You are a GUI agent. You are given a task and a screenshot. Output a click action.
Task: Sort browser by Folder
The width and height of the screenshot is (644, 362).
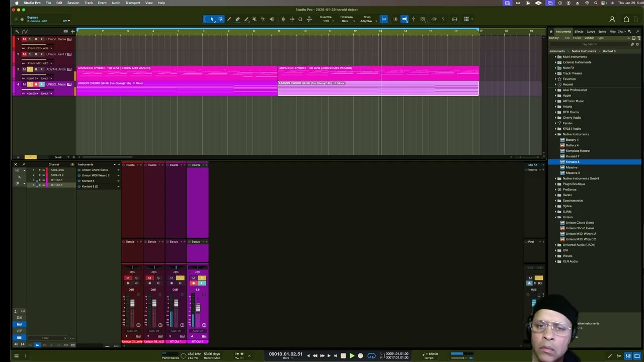[577, 38]
